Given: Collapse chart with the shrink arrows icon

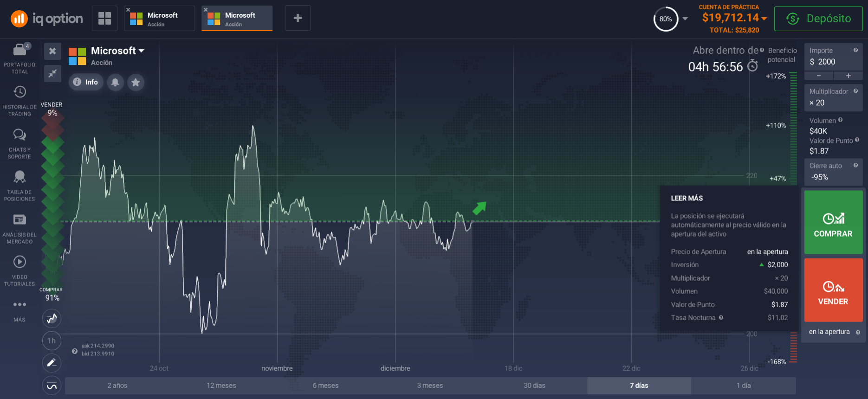Looking at the screenshot, I should pyautogui.click(x=52, y=73).
